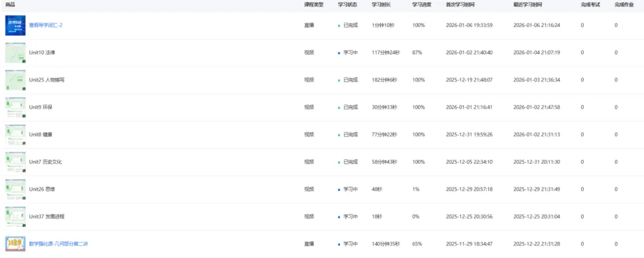Select the Unit7 历史文化 title
The image size is (644, 258).
[x=45, y=162]
